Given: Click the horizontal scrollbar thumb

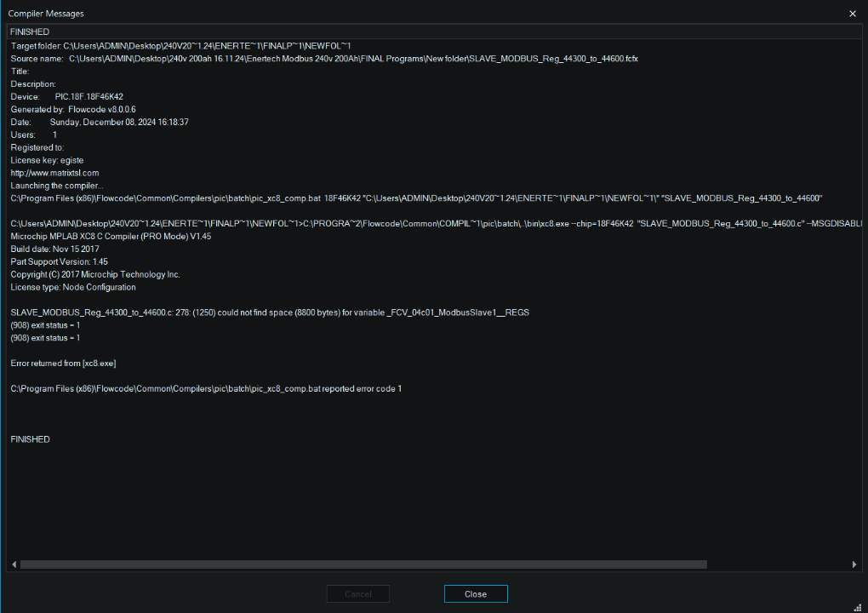Looking at the screenshot, I should 363,564.
